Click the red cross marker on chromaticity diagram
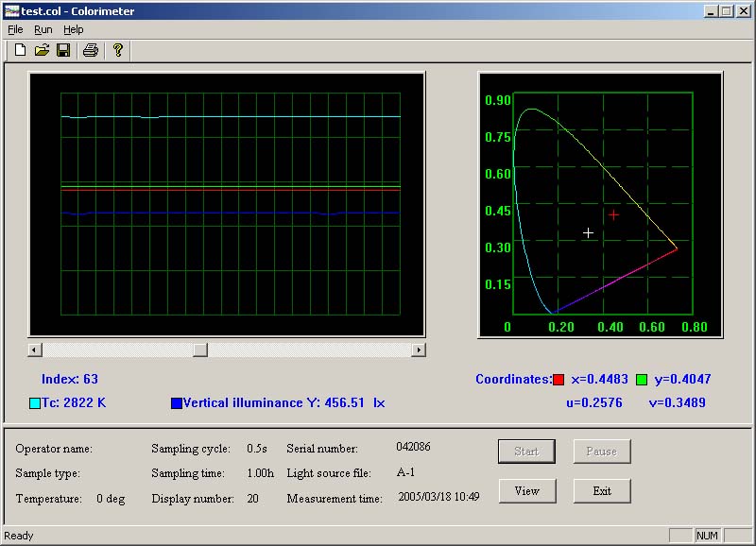 pyautogui.click(x=613, y=214)
